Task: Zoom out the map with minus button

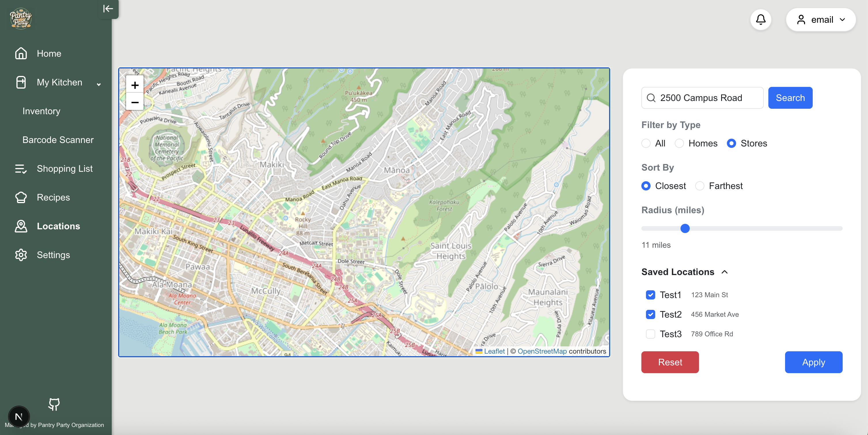Action: [135, 102]
